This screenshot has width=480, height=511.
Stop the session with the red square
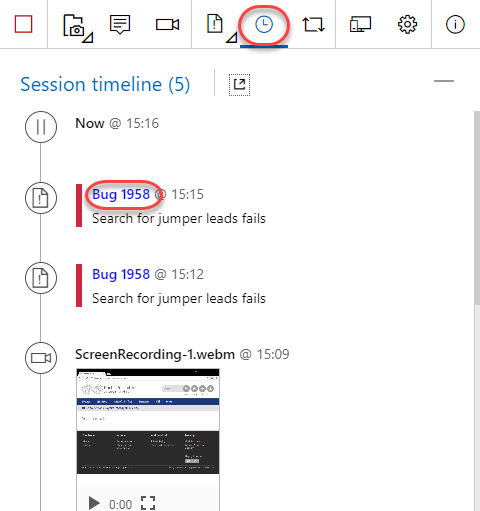point(23,24)
